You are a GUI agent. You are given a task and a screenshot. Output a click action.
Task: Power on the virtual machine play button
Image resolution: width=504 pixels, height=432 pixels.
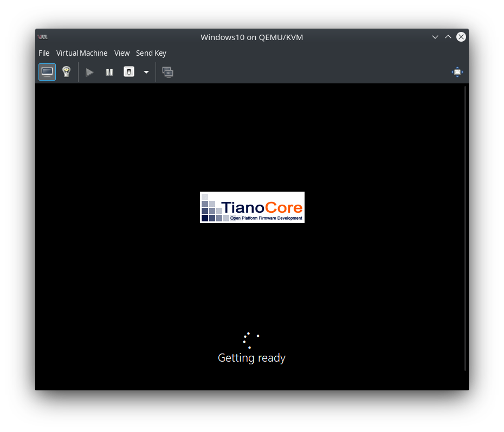[89, 72]
